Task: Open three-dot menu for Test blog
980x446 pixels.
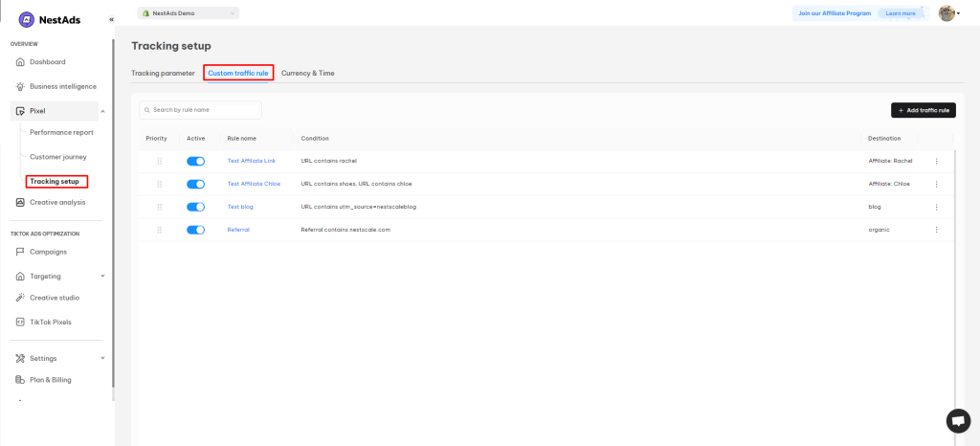Action: [x=936, y=207]
